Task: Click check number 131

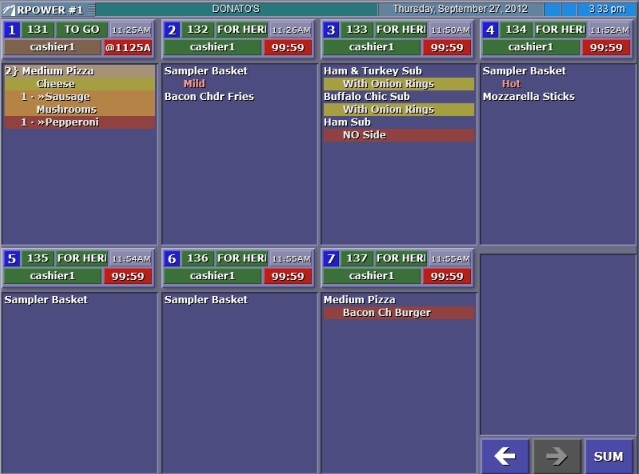Action: pyautogui.click(x=37, y=30)
